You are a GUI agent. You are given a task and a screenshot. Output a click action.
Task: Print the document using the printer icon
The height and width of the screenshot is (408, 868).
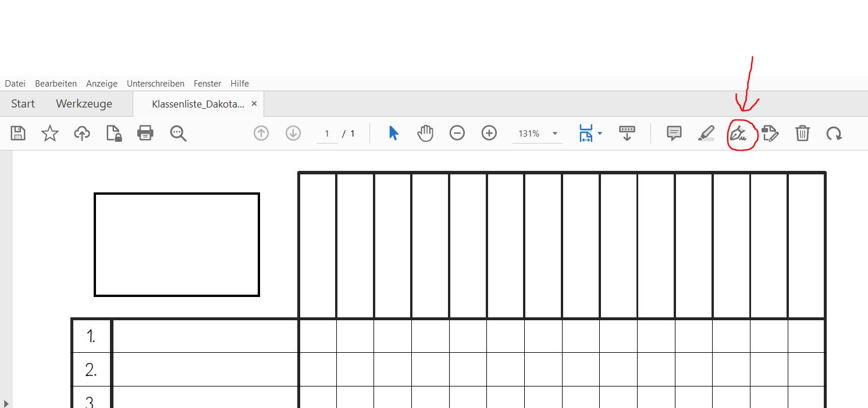click(145, 133)
